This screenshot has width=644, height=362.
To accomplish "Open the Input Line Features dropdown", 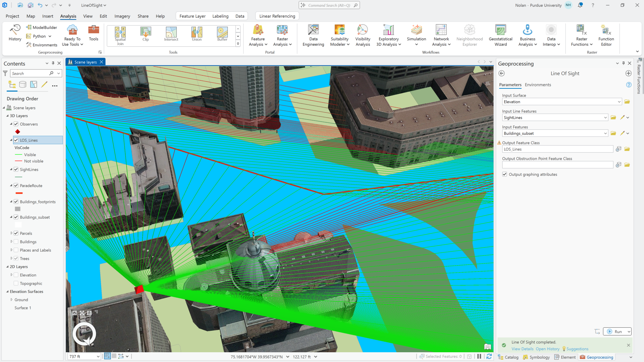I will pos(605,118).
